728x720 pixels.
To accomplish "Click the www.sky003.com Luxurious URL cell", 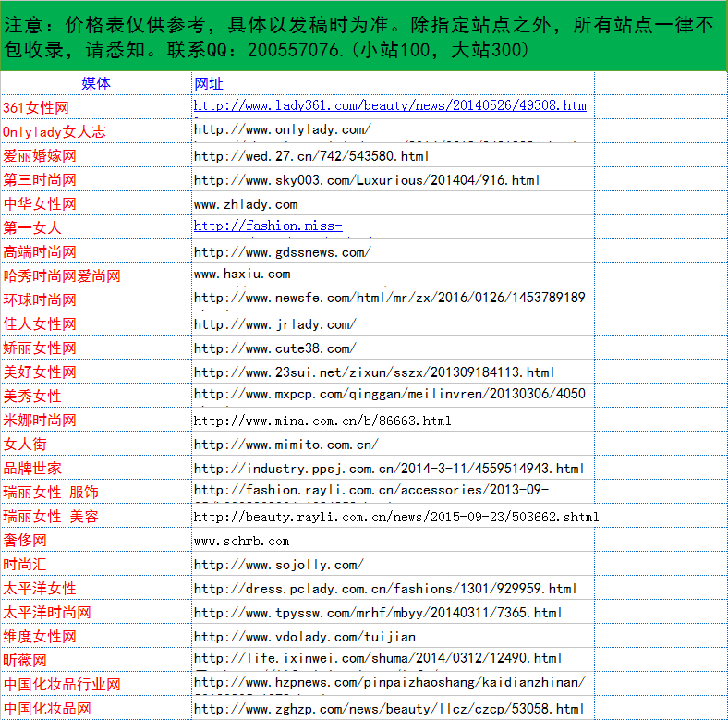I will (x=393, y=179).
